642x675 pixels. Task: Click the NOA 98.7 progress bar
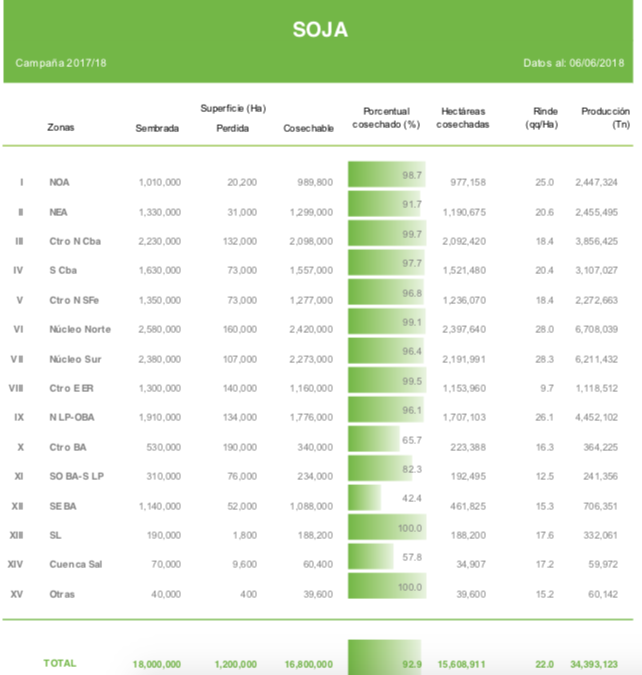point(386,174)
